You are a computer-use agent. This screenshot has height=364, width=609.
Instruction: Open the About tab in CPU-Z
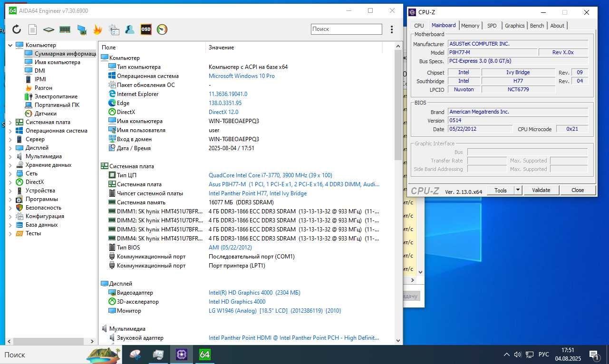(557, 26)
